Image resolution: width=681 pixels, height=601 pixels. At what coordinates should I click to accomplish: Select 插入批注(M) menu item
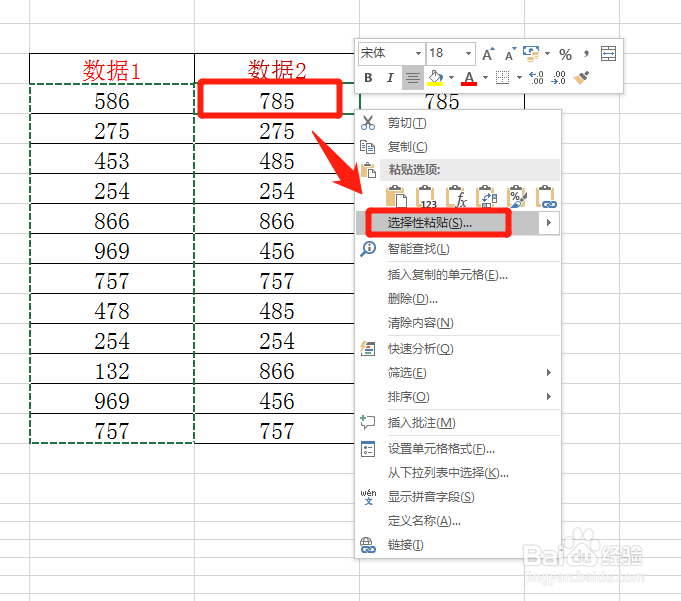pos(458,423)
